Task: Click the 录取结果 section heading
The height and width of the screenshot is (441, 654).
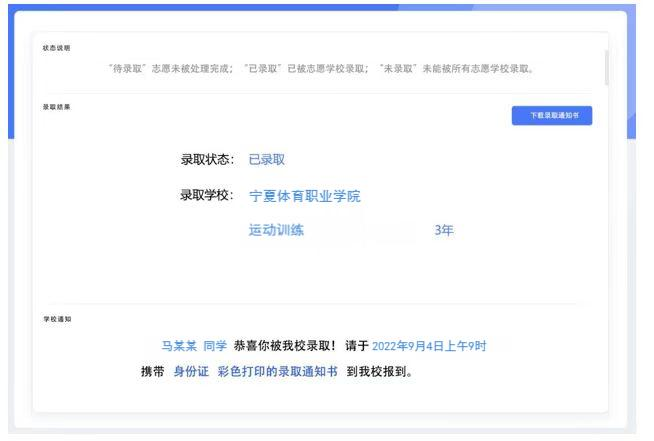Action: [x=56, y=107]
